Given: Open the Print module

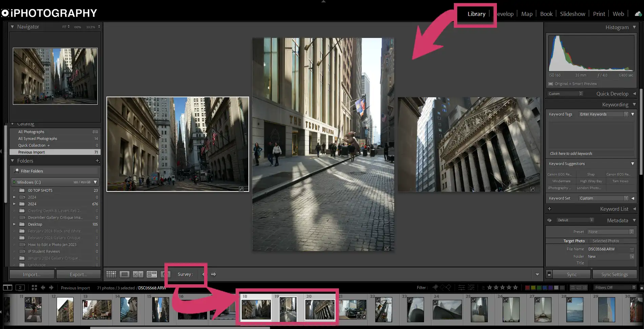Looking at the screenshot, I should coord(599,14).
